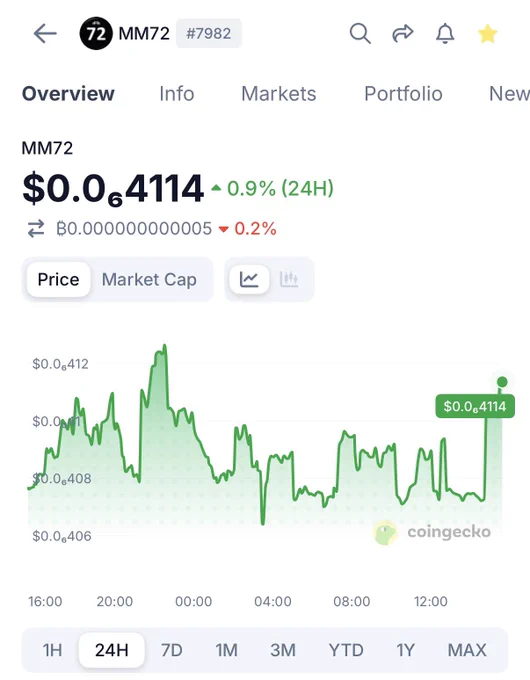Select the line chart view icon
530x680 pixels.
coord(249,279)
